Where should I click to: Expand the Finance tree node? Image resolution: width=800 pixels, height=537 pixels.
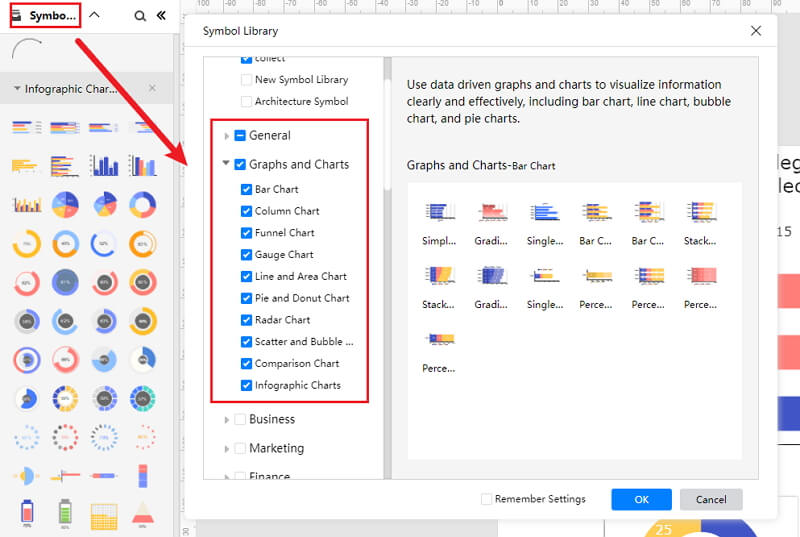[227, 476]
